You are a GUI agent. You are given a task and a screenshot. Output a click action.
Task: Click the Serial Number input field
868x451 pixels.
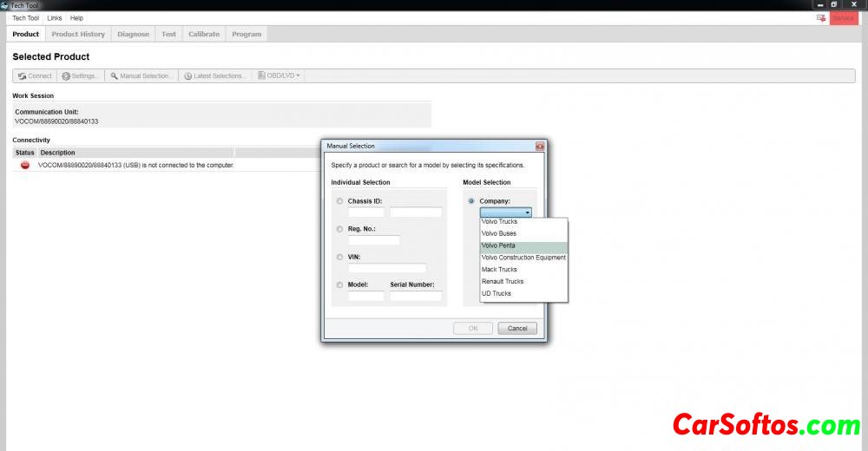point(415,296)
